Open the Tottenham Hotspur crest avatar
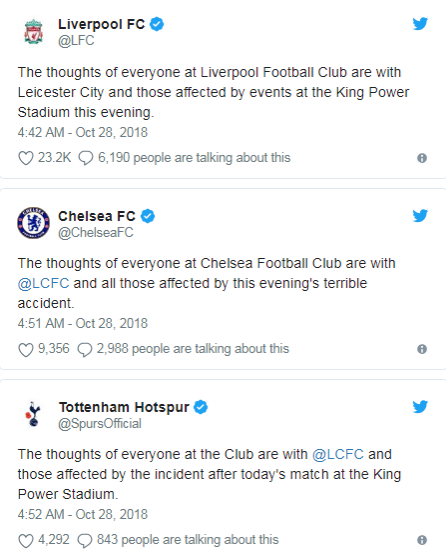Screen dimensions: 446x556 (x=33, y=414)
